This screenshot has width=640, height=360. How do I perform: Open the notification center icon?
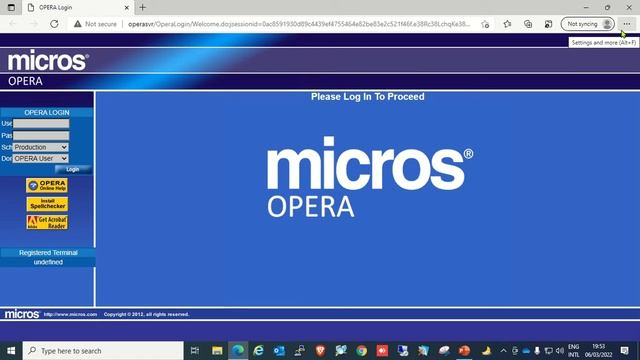coord(624,351)
